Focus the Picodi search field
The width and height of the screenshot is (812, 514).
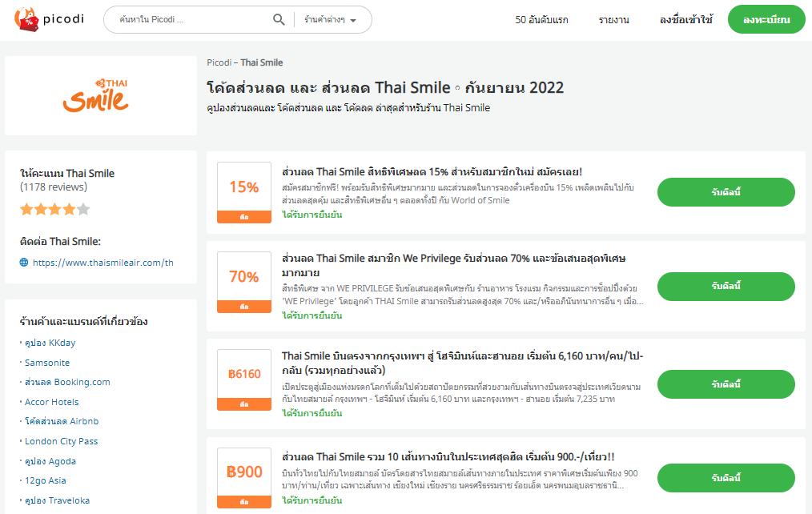(191, 20)
